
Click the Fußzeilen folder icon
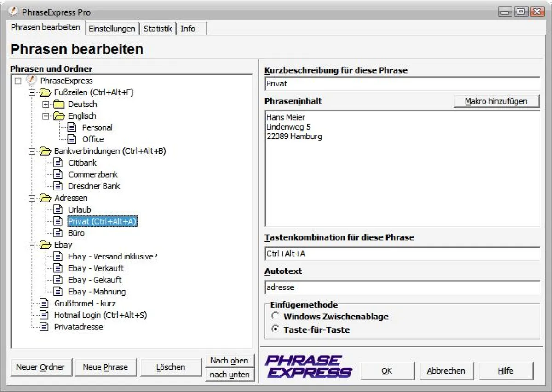point(45,92)
